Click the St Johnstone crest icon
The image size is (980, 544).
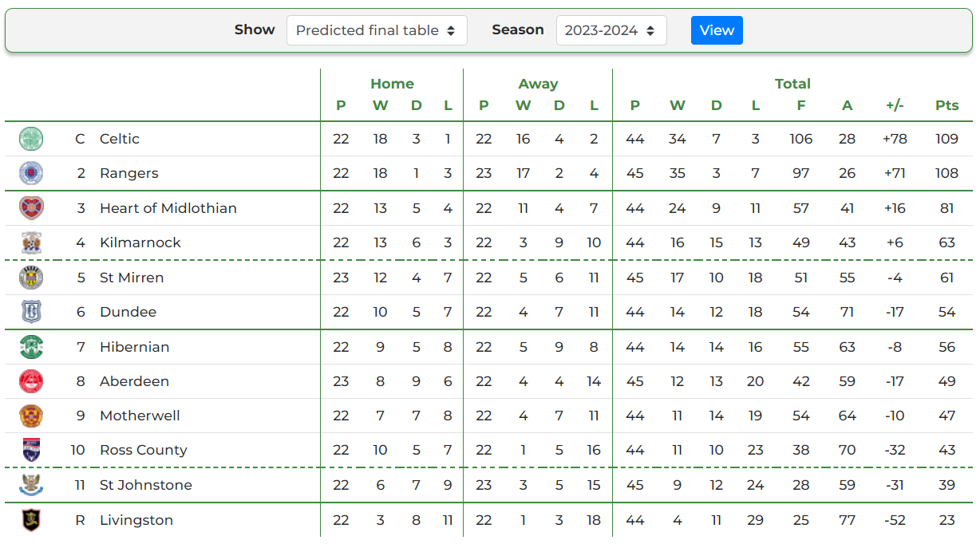pyautogui.click(x=31, y=485)
